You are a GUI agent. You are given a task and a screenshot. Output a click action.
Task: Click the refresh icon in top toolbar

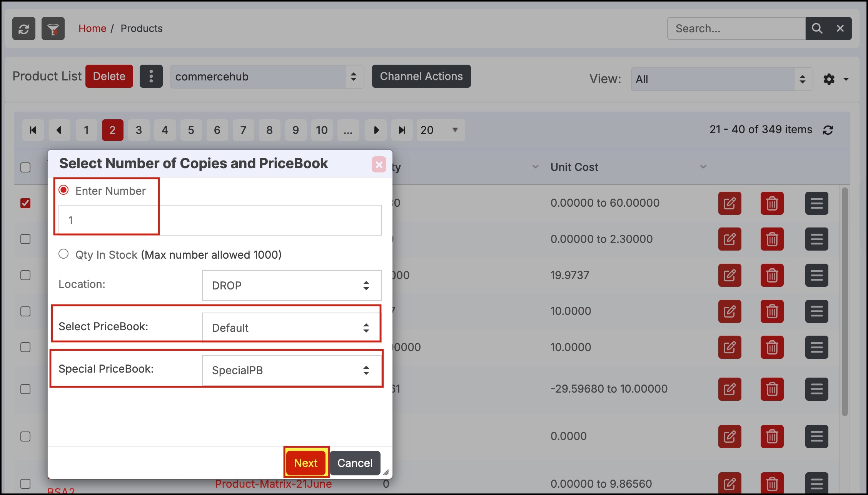[x=24, y=29]
